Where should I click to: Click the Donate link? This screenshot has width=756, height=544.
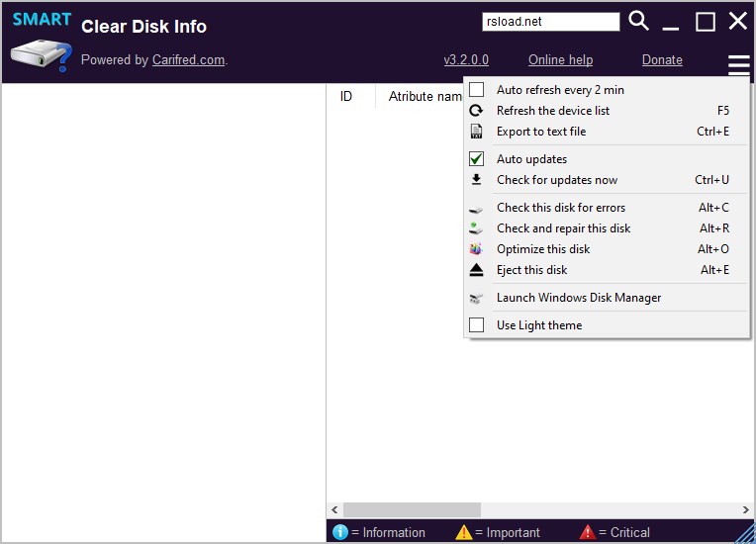point(662,59)
